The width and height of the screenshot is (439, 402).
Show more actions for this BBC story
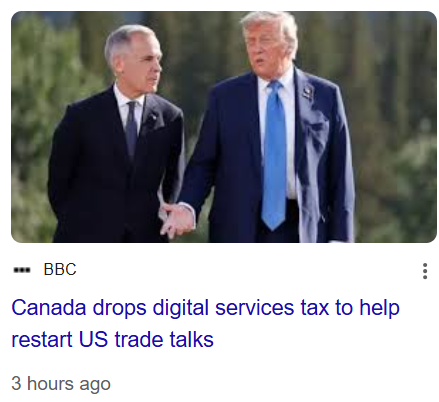425,271
